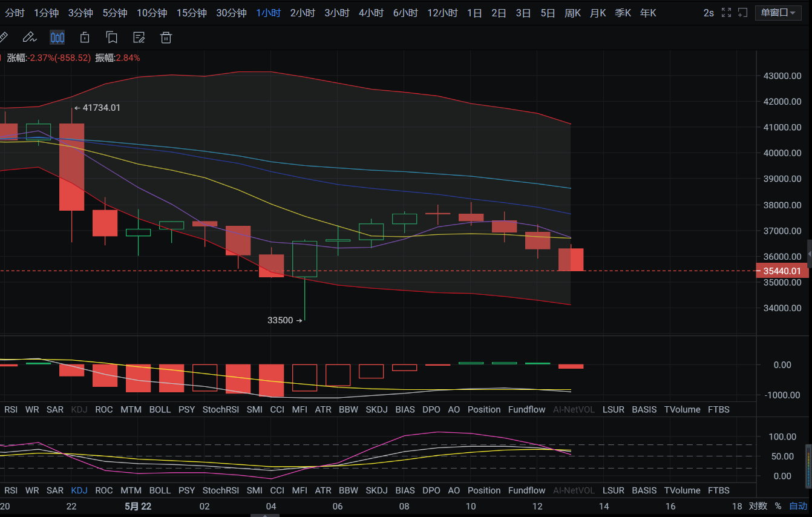812x517 pixels.
Task: Click the 涨幅 -2.37% change readout
Action: pyautogui.click(x=48, y=58)
